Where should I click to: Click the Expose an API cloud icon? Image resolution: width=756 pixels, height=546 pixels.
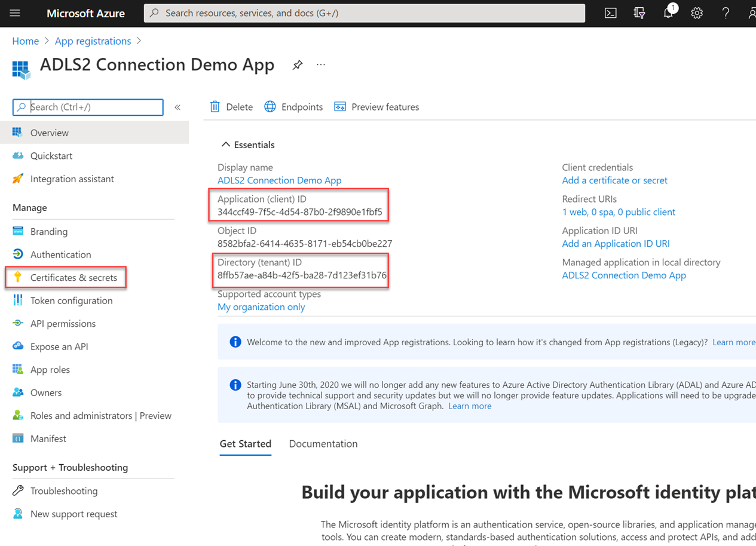coord(18,346)
